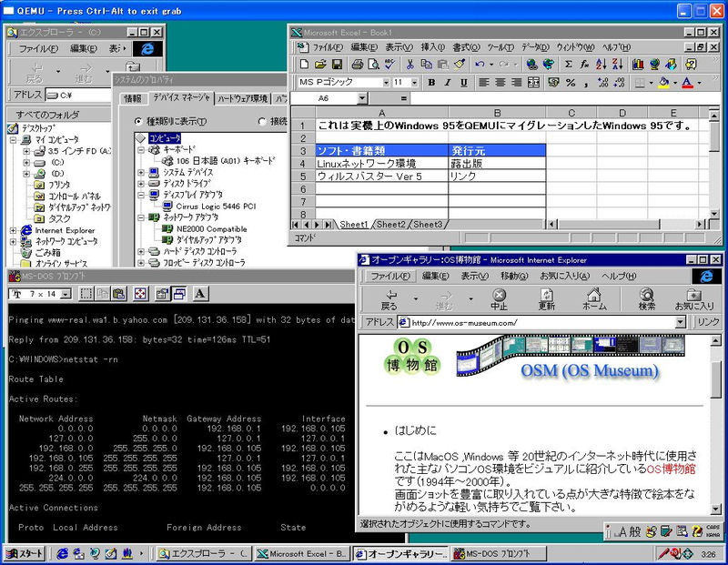
Task: Sort ascending with the A-Z icon
Action: tap(602, 65)
